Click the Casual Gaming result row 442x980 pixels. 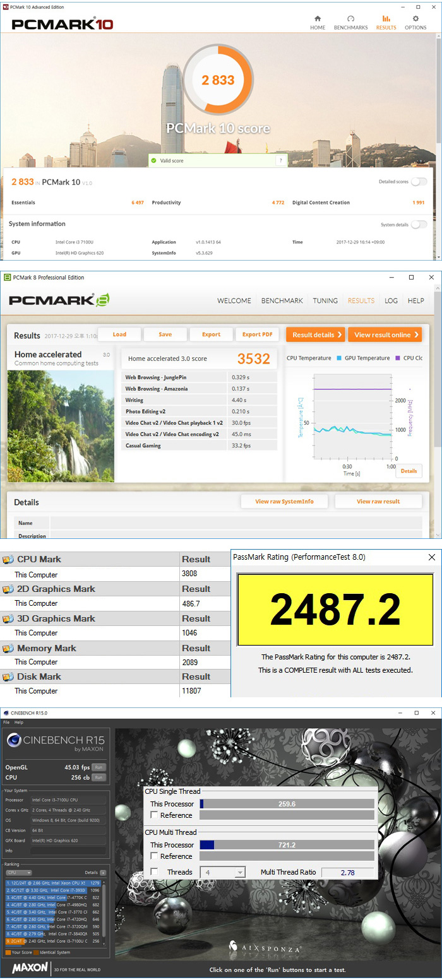(199, 446)
